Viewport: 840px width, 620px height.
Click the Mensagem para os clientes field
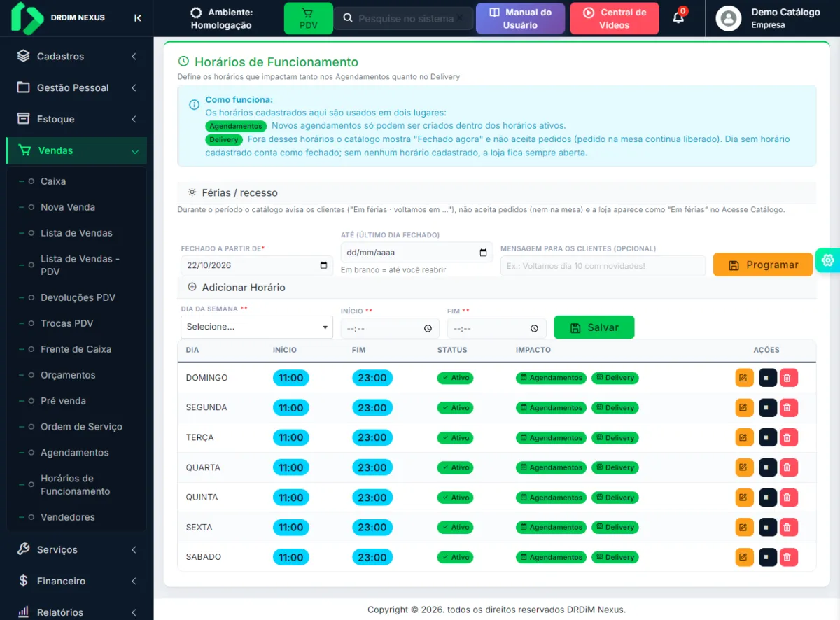tap(603, 266)
